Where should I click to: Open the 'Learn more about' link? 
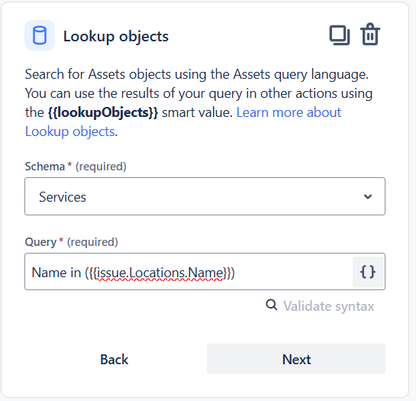click(289, 113)
